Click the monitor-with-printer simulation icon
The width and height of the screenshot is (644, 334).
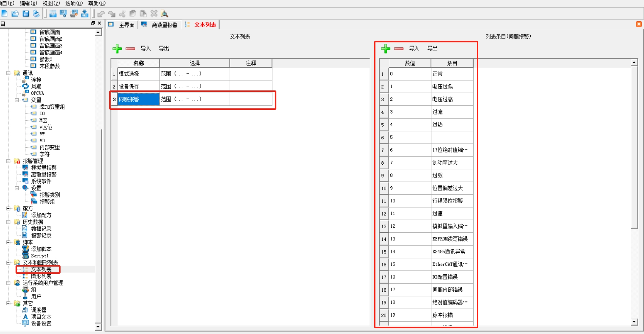pyautogui.click(x=74, y=14)
